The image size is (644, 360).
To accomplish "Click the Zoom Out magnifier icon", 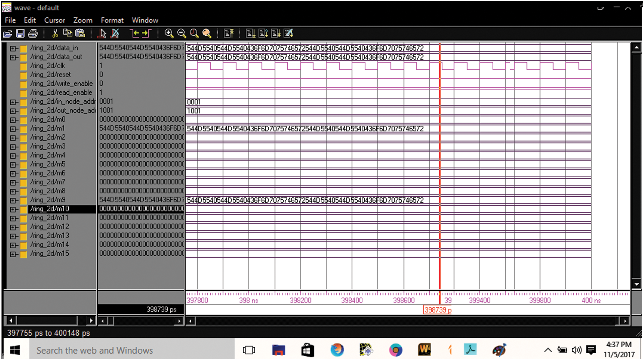I will 182,33.
